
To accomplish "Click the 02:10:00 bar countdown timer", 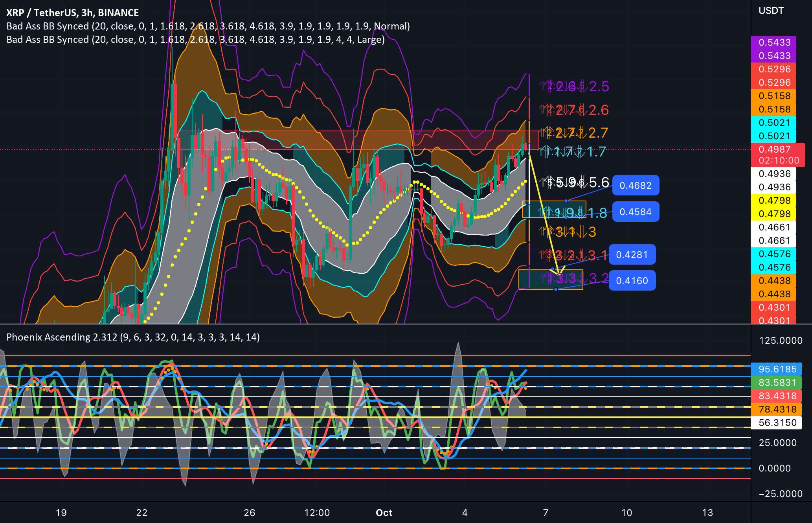I will point(779,160).
